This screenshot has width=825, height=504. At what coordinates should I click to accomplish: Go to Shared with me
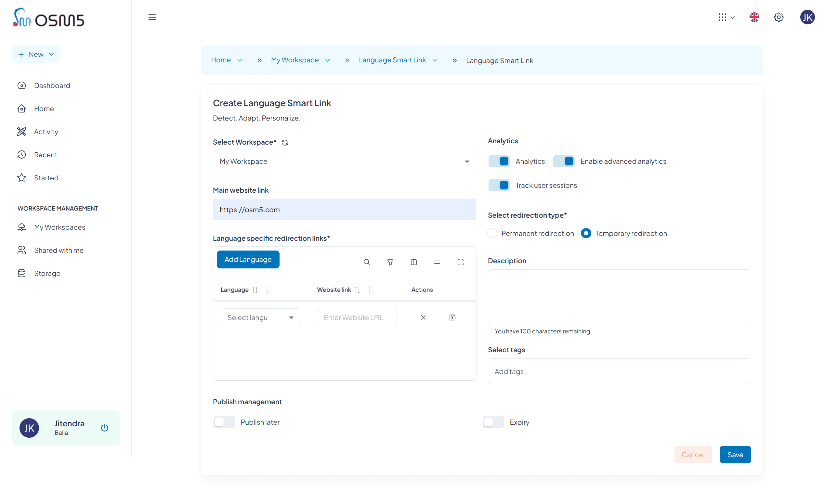point(59,250)
